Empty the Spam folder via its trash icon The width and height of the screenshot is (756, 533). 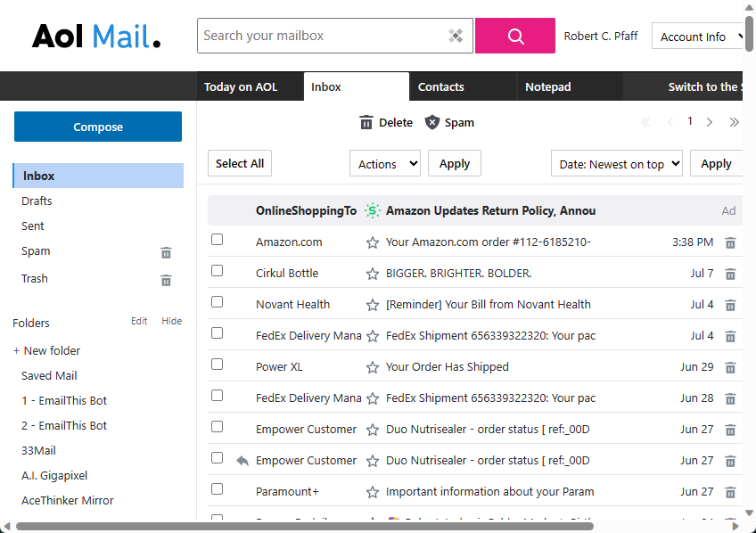[166, 253]
